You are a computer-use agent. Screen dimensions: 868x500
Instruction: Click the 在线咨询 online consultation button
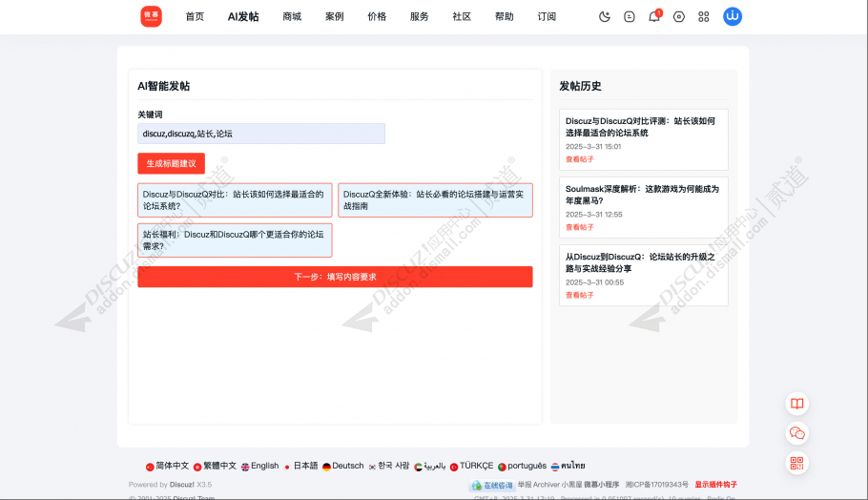492,485
